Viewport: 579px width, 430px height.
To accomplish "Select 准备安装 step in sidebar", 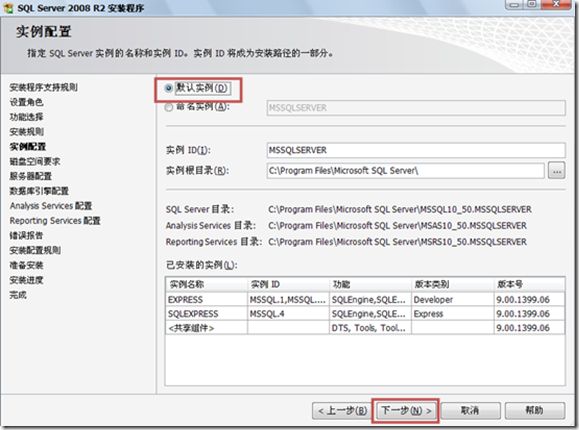I will coord(27,265).
